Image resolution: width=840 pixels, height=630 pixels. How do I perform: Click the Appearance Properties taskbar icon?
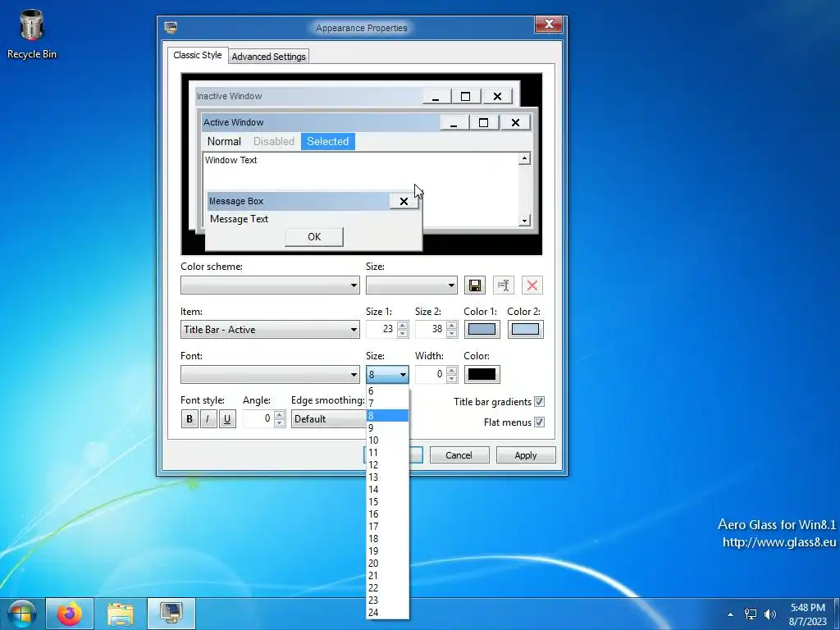pyautogui.click(x=171, y=614)
